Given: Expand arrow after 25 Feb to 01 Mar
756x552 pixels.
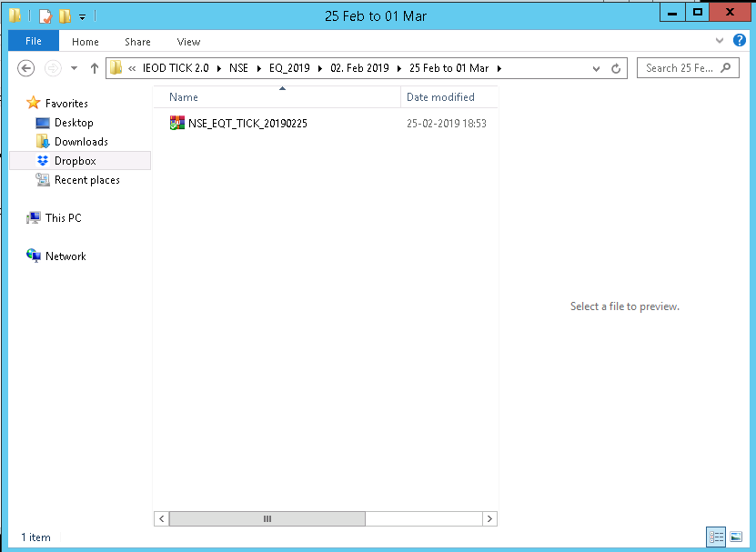Looking at the screenshot, I should pos(499,68).
